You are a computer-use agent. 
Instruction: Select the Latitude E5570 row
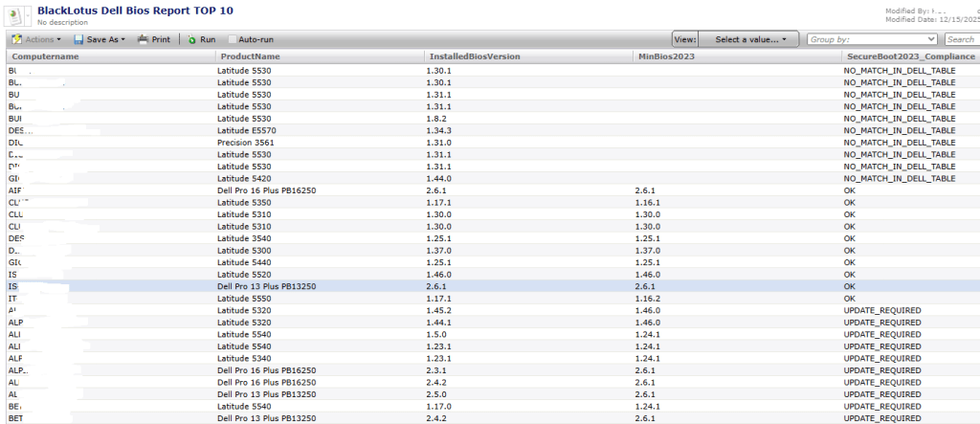[252, 130]
